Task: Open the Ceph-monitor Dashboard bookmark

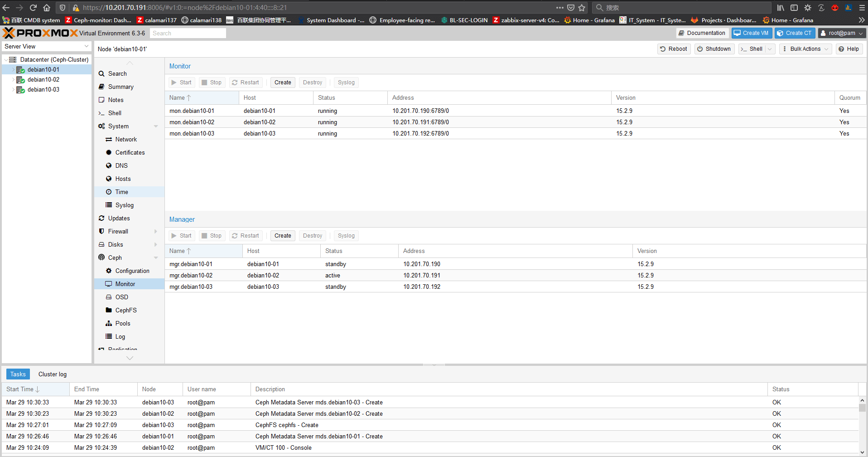Action: tap(98, 20)
